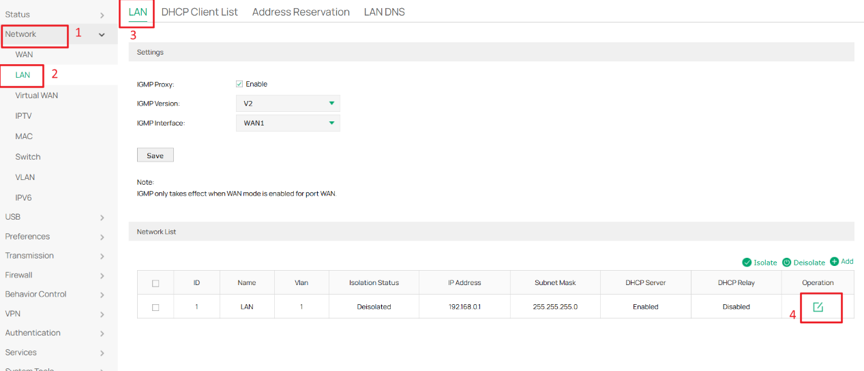
Task: Open the DHCP Client List tab
Action: pos(199,12)
